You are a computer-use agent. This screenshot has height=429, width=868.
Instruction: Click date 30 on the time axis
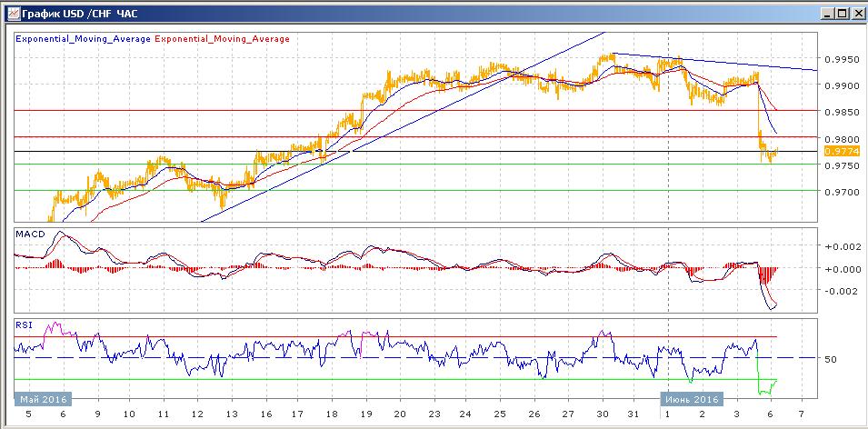pyautogui.click(x=601, y=414)
